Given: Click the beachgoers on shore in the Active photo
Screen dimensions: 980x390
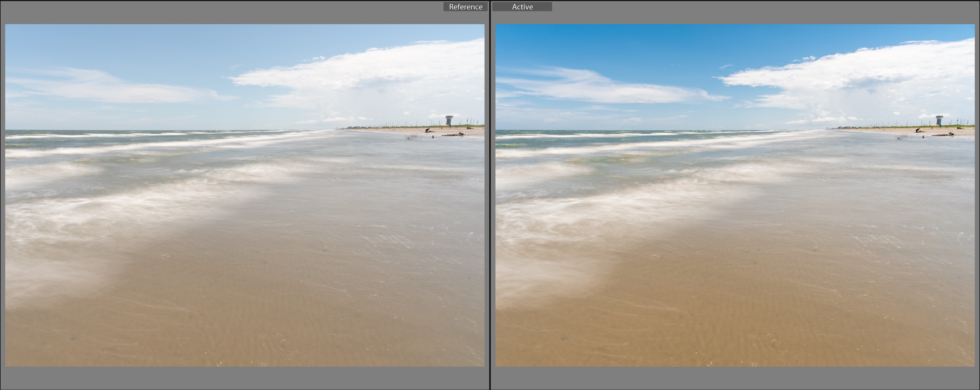Looking at the screenshot, I should coord(918,130).
